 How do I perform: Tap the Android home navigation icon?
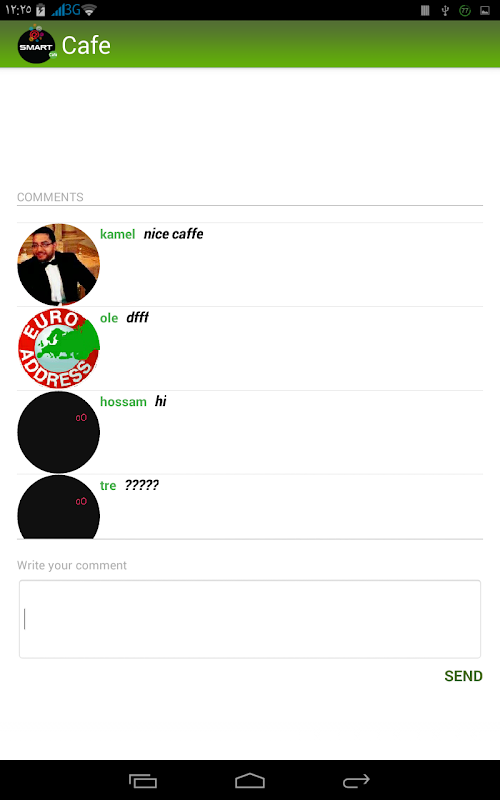click(x=250, y=781)
